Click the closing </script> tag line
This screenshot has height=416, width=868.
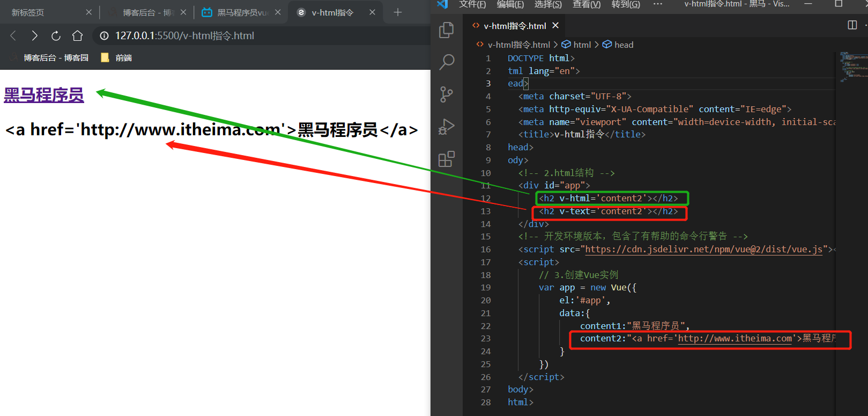pos(541,377)
